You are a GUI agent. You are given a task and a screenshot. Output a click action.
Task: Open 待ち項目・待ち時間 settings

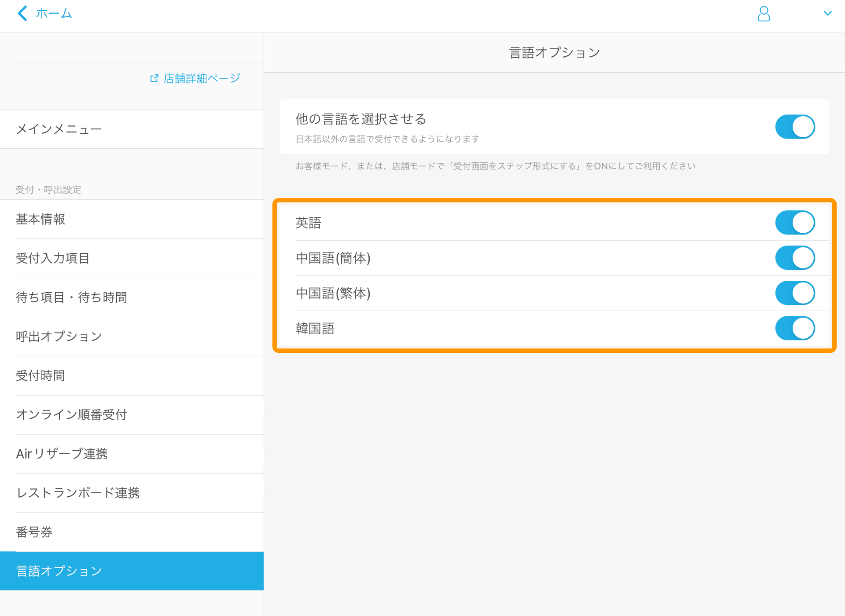point(71,297)
